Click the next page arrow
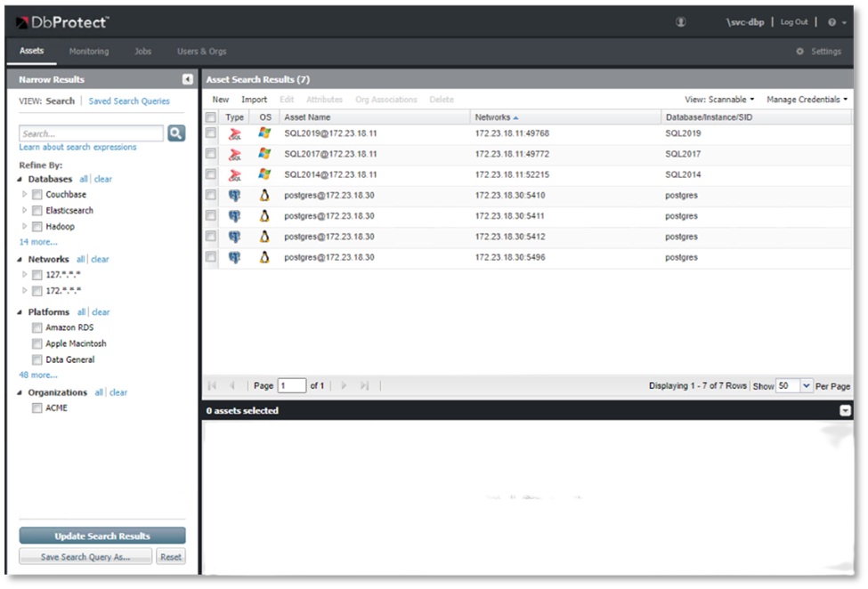Viewport: 868px width, 589px height. click(344, 385)
